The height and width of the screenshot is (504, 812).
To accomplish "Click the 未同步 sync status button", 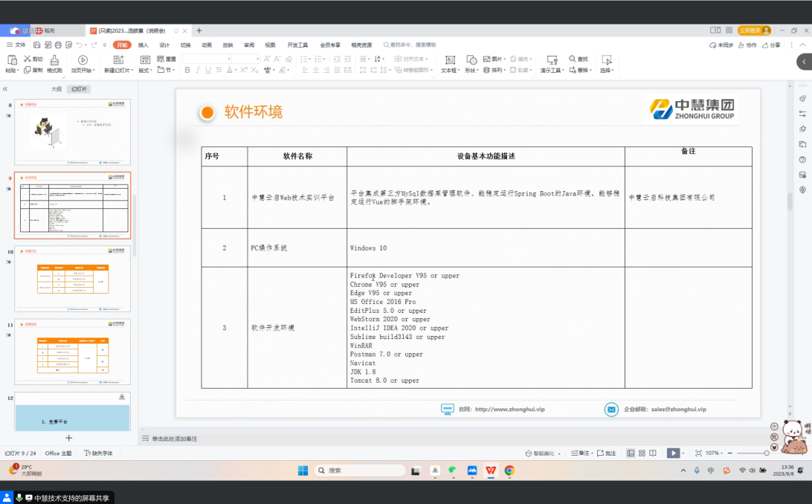I will point(721,45).
